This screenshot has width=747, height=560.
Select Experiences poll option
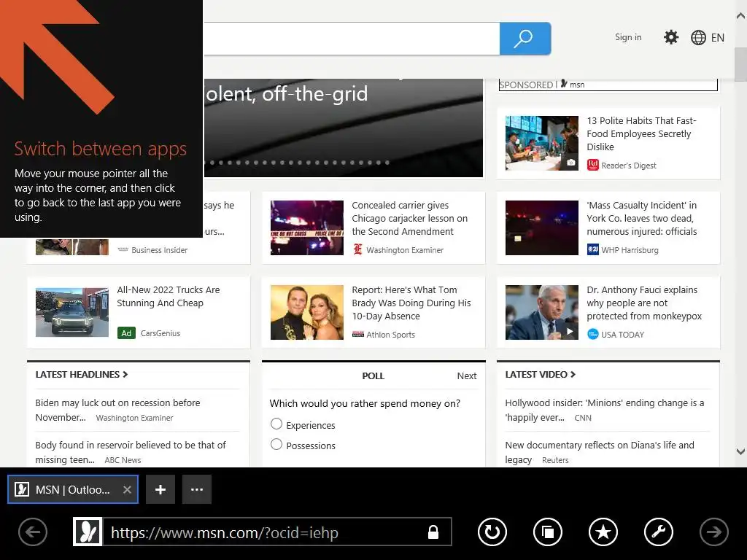coord(276,424)
